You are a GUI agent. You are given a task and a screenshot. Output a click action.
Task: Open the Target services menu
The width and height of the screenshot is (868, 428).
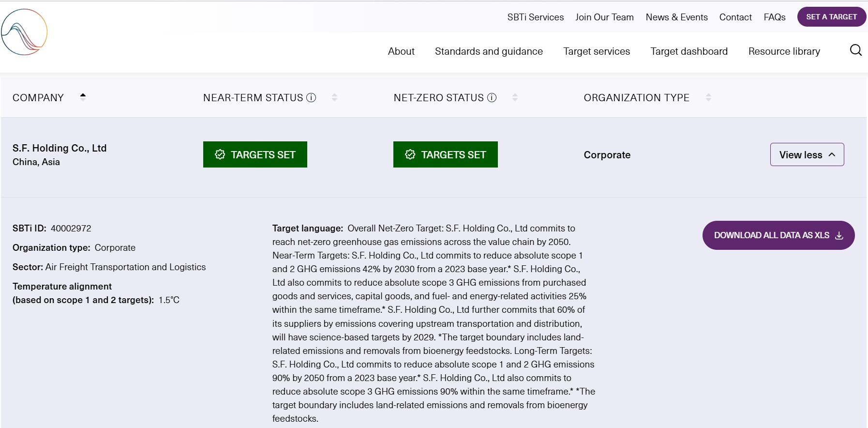point(597,51)
